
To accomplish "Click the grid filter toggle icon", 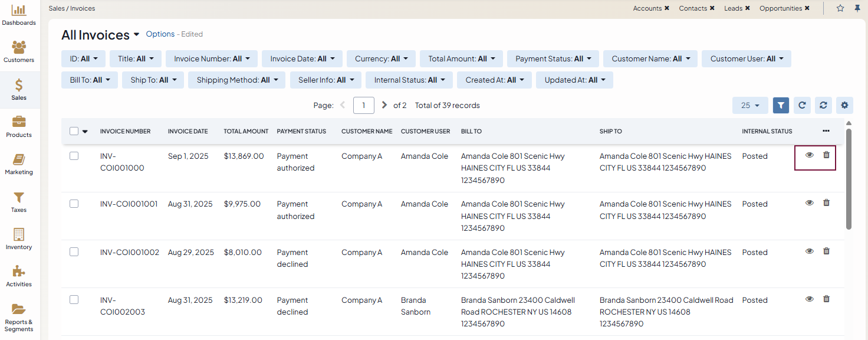I will tap(780, 105).
